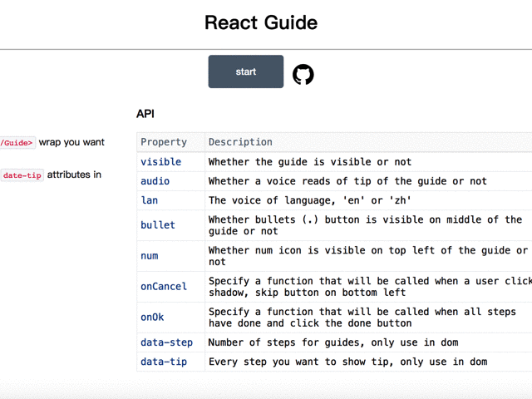Open the GitHub repository icon

tap(303, 75)
